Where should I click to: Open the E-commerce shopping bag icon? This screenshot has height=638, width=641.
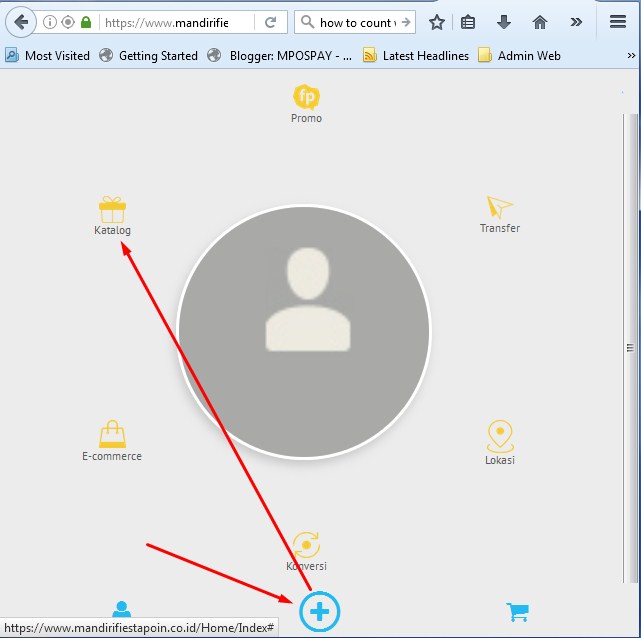coord(112,434)
